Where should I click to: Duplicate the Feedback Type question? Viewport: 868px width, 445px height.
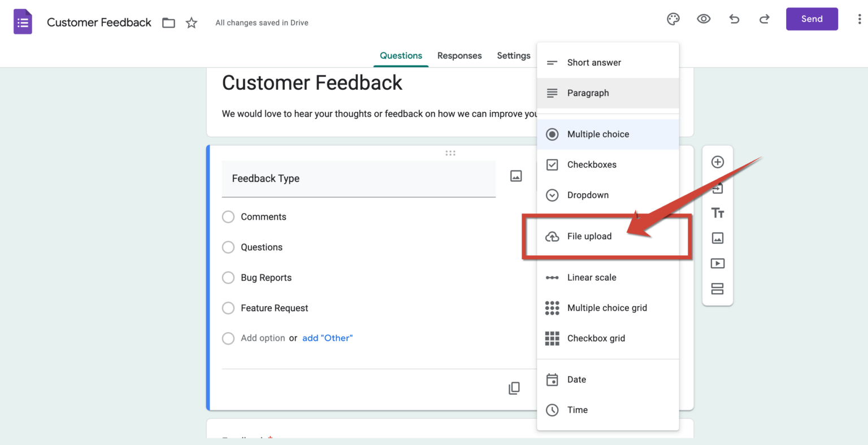[514, 388]
